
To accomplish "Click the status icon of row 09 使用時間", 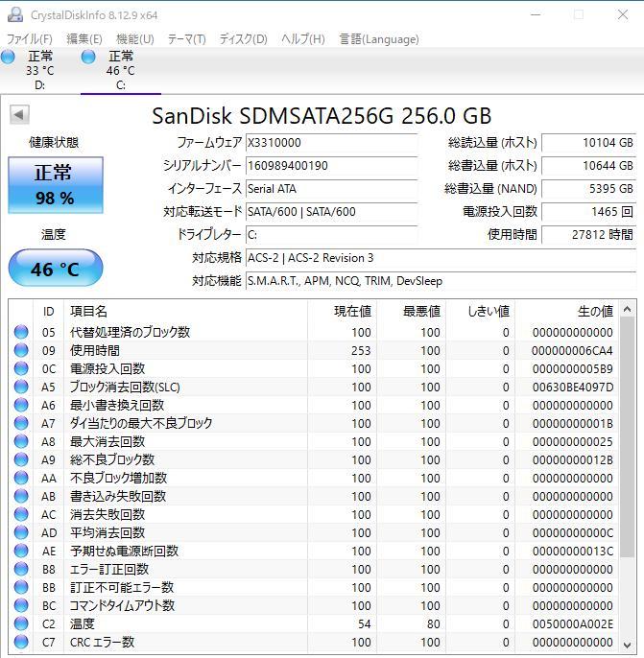I will coord(21,350).
